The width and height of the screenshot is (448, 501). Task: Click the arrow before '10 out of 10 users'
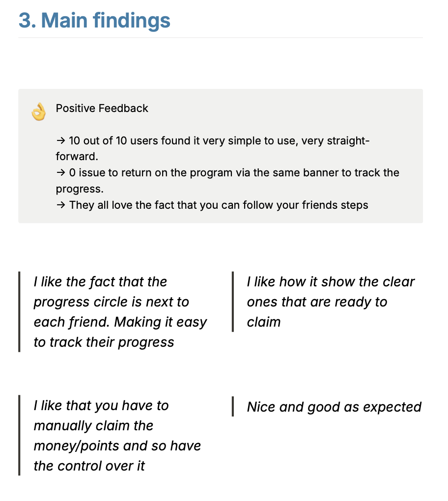pos(60,141)
